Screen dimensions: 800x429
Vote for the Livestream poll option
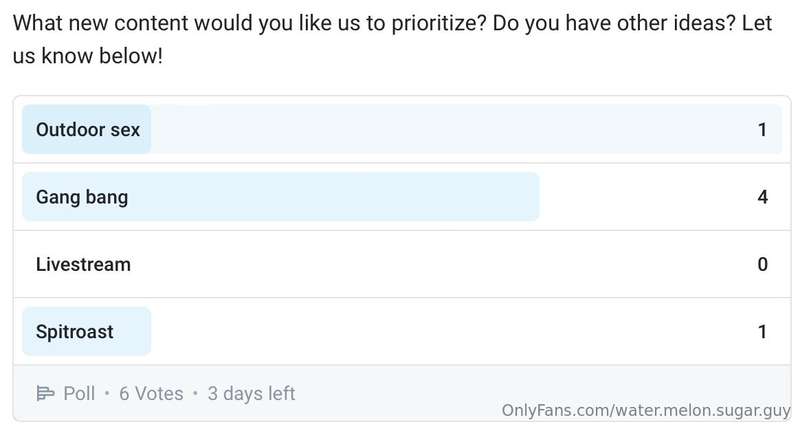83,265
